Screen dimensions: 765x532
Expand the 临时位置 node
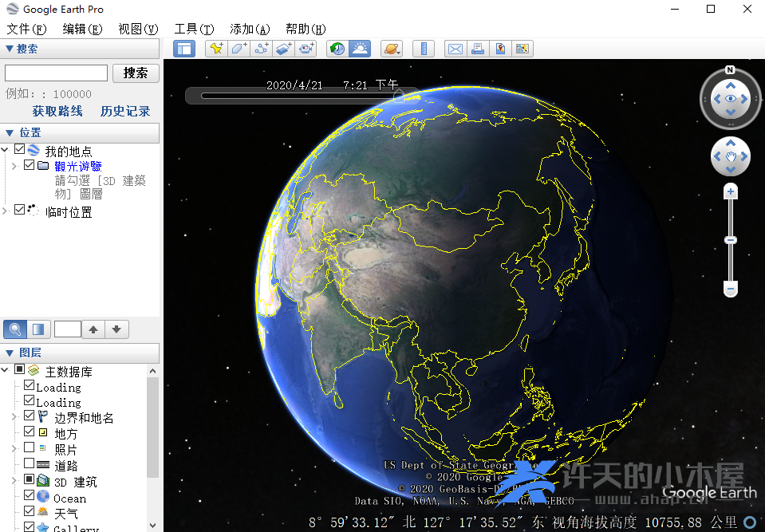(6, 211)
